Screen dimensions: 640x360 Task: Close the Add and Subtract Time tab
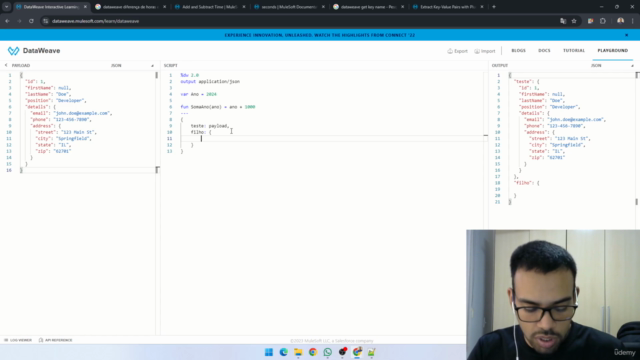tap(244, 7)
